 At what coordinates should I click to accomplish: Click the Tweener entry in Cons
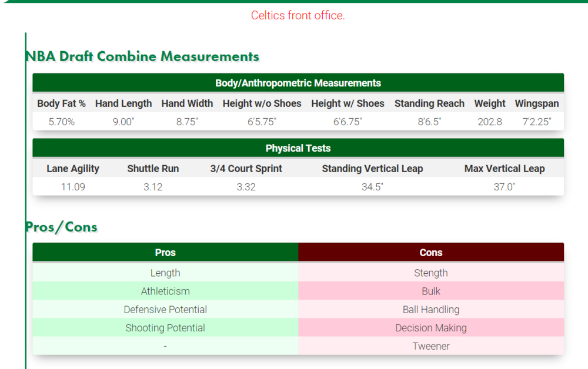431,346
